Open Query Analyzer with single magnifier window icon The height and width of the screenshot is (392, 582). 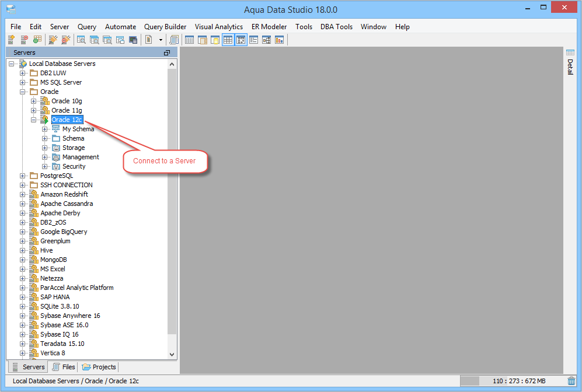tap(81, 40)
